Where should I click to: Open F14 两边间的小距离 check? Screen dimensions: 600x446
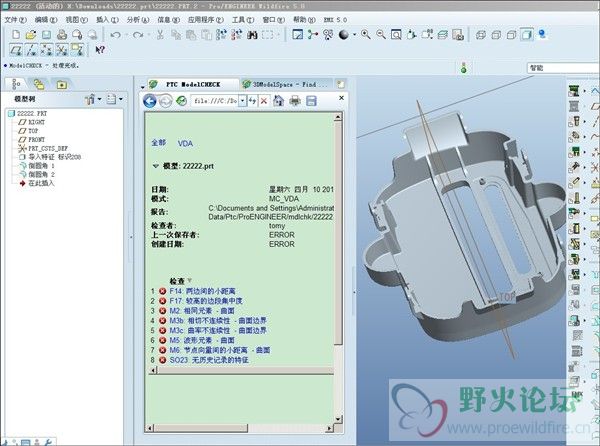202,291
